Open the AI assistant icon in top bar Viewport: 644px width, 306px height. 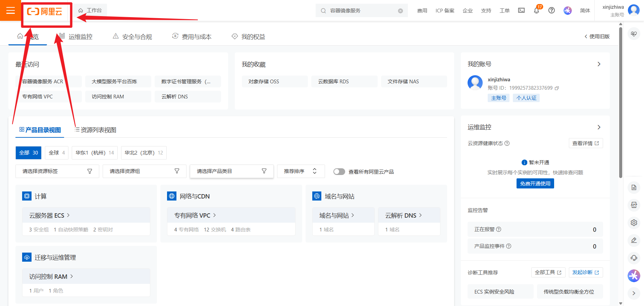point(568,10)
